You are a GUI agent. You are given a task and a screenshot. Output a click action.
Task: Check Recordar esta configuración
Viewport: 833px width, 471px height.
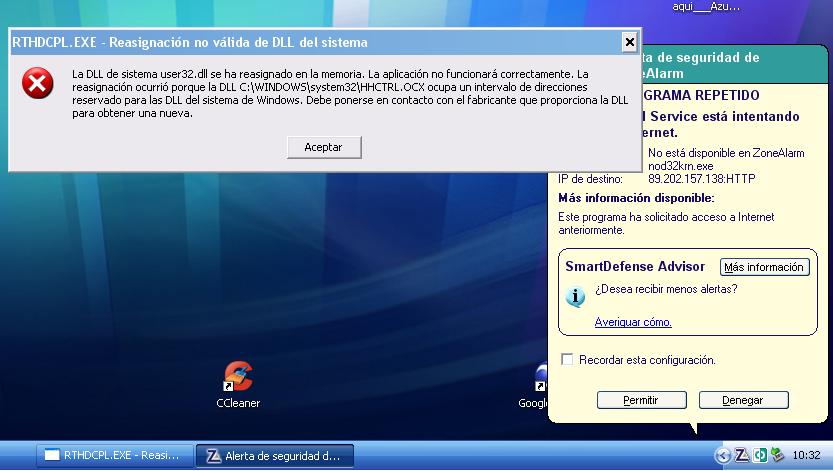tap(567, 359)
